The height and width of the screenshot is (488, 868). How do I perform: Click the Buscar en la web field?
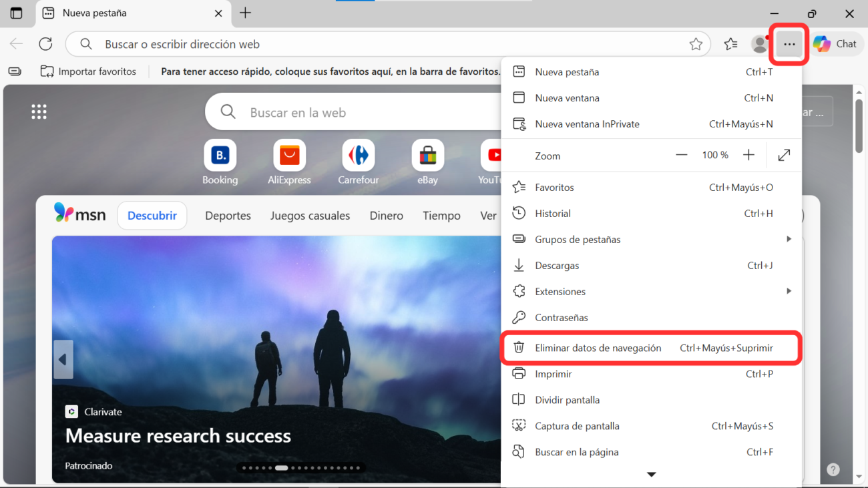pyautogui.click(x=361, y=113)
